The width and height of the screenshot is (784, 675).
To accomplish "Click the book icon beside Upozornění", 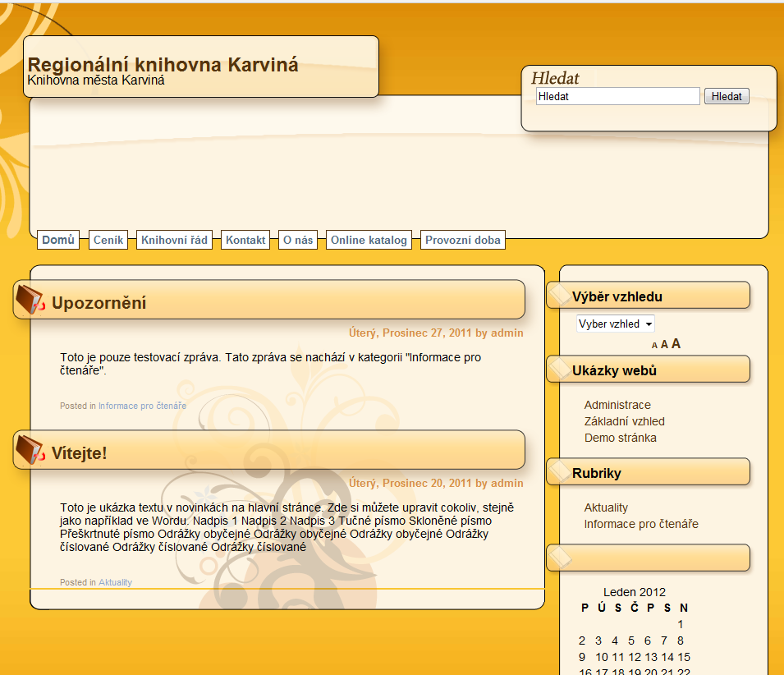I will pyautogui.click(x=30, y=300).
